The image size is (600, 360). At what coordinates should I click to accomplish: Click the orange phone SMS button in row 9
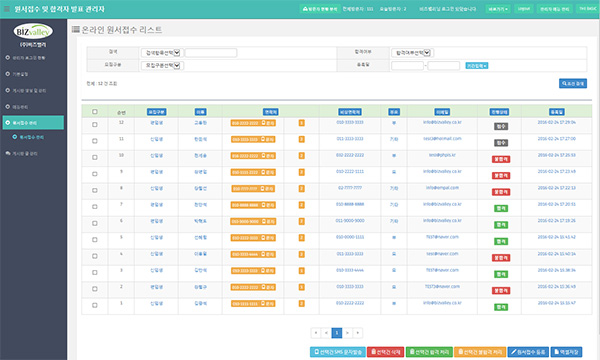pyautogui.click(x=253, y=173)
